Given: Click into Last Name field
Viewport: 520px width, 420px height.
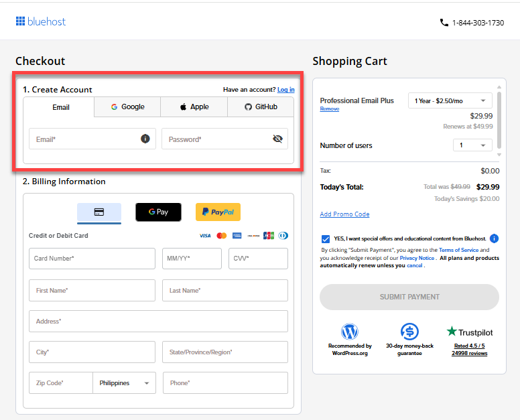Looking at the screenshot, I should tap(225, 291).
